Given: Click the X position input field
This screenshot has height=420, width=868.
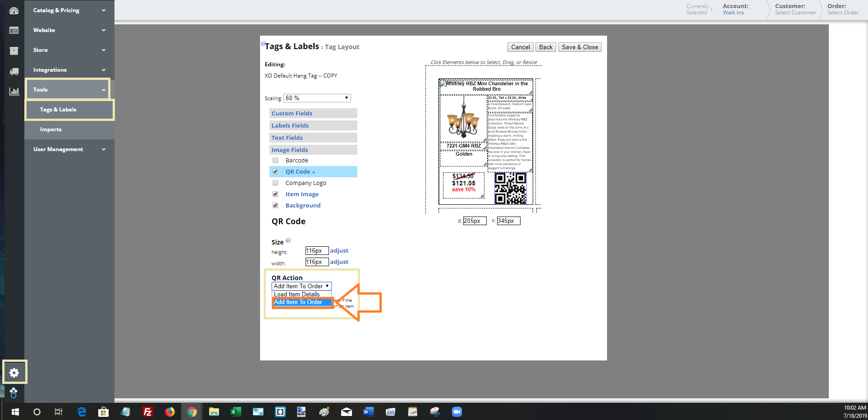Looking at the screenshot, I should (x=475, y=221).
